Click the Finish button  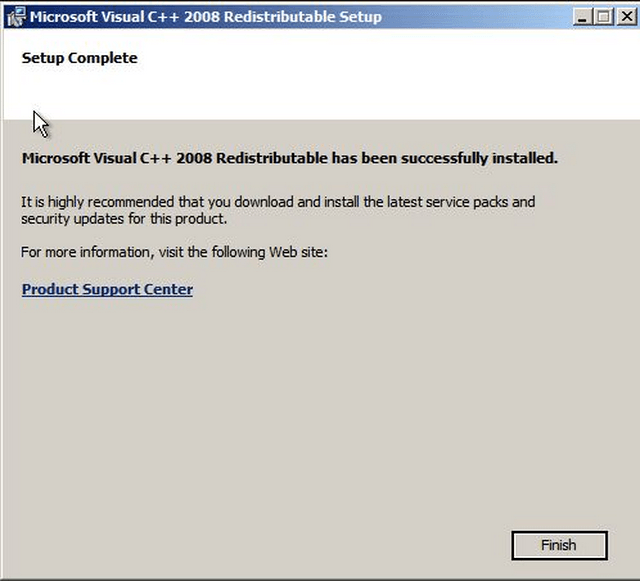coord(559,545)
